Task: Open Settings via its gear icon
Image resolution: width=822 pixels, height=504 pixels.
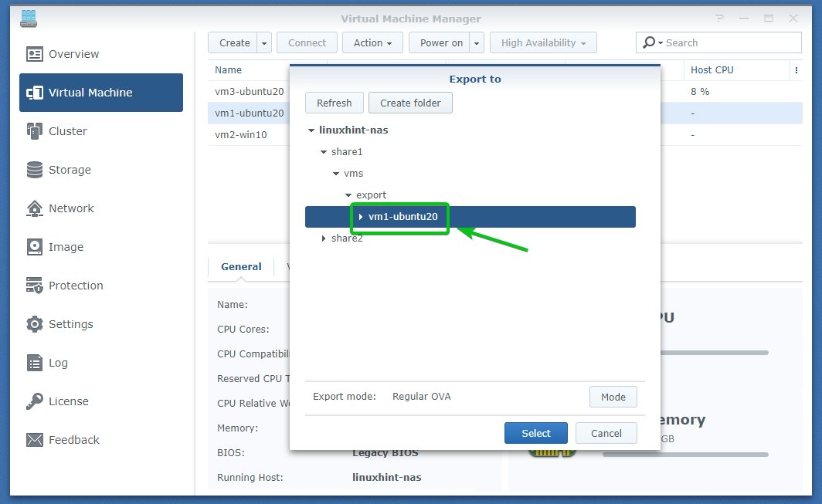Action: tap(35, 324)
